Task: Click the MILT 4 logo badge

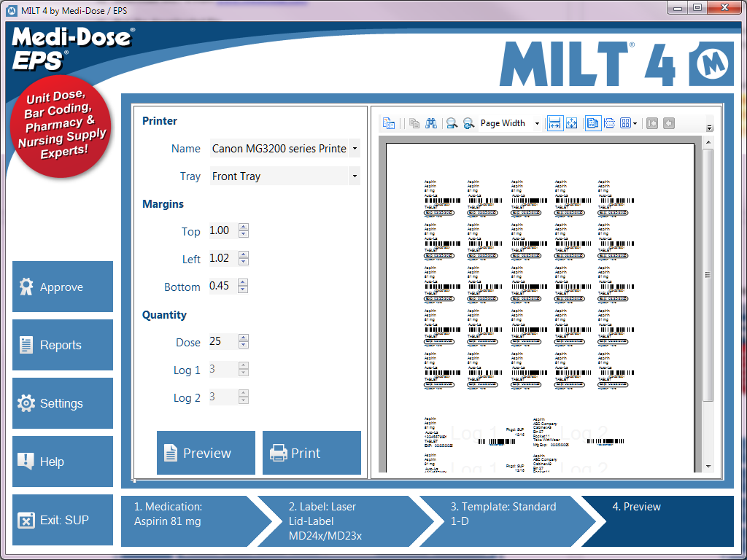Action: click(711, 64)
